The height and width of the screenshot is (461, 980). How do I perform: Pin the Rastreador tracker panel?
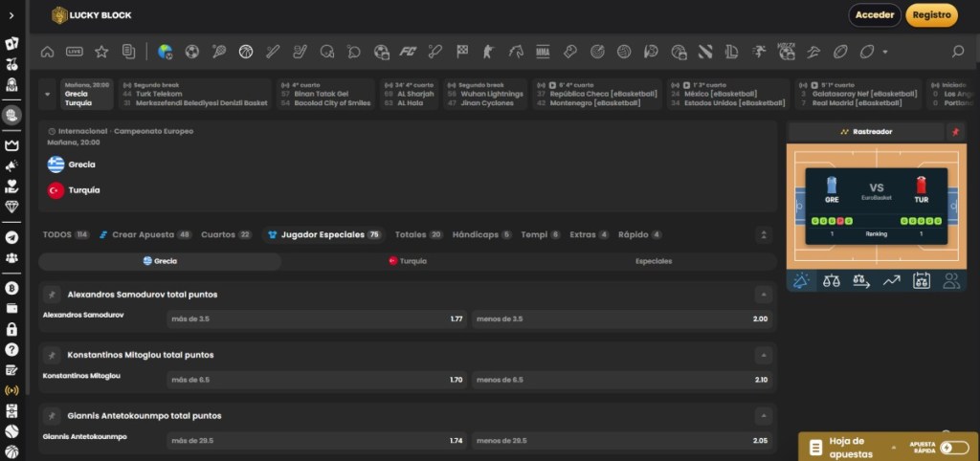pyautogui.click(x=954, y=132)
